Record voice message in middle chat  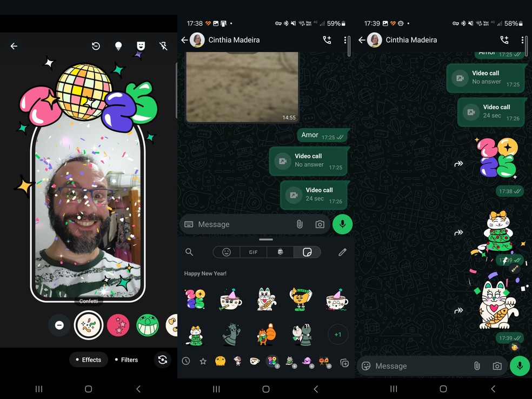(342, 224)
